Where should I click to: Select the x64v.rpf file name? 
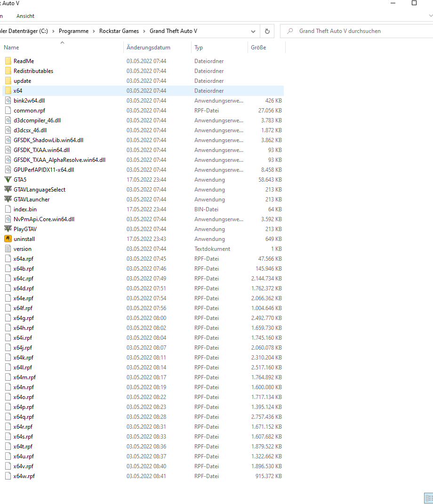23,466
